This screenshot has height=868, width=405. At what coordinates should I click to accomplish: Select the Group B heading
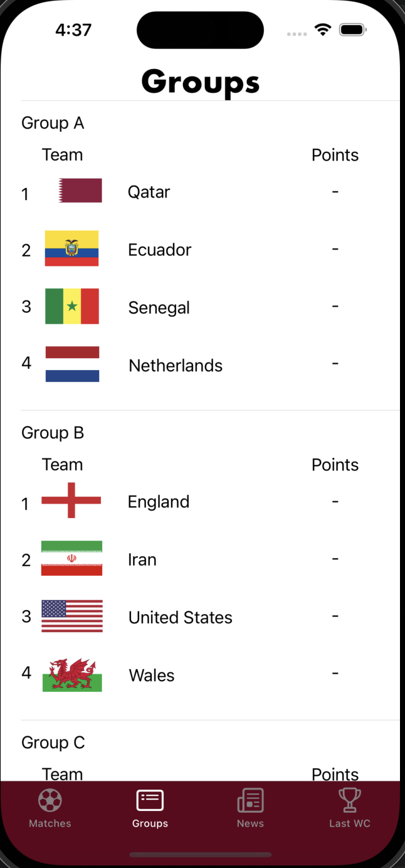pyautogui.click(x=53, y=432)
